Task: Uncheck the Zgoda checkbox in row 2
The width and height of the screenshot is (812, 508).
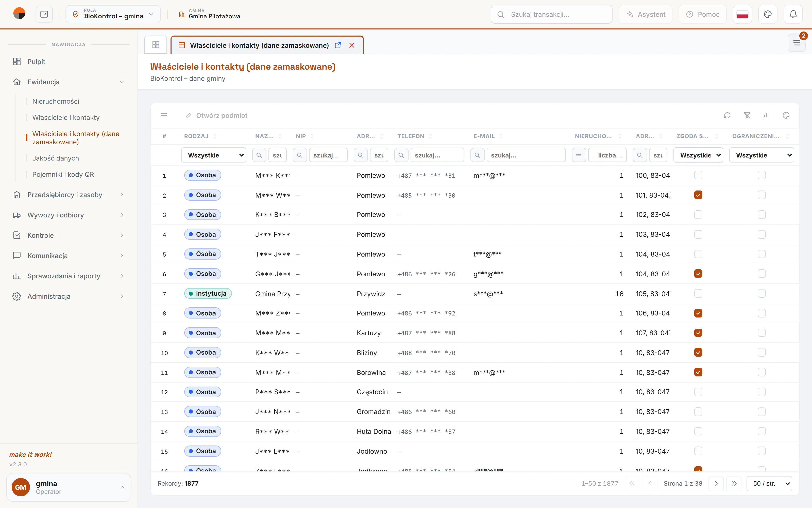Action: [x=698, y=195]
